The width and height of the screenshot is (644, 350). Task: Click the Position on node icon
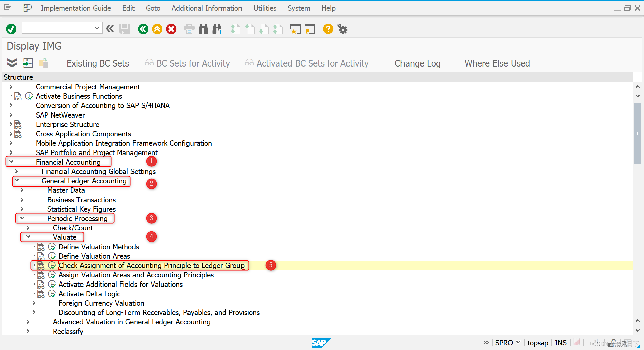tap(28, 63)
